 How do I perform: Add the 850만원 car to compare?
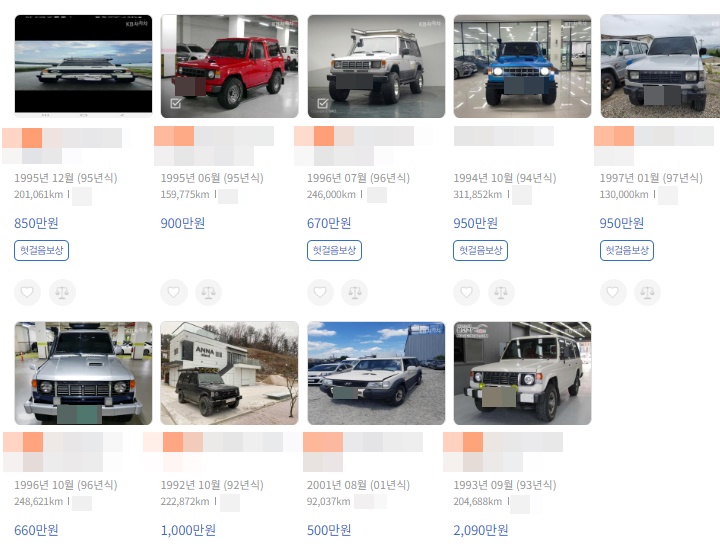pyautogui.click(x=62, y=292)
